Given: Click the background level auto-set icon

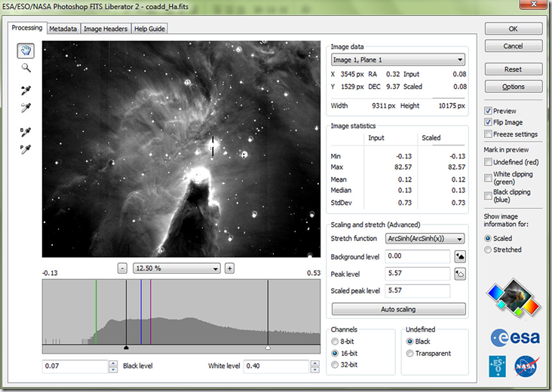Looking at the screenshot, I should tap(460, 256).
